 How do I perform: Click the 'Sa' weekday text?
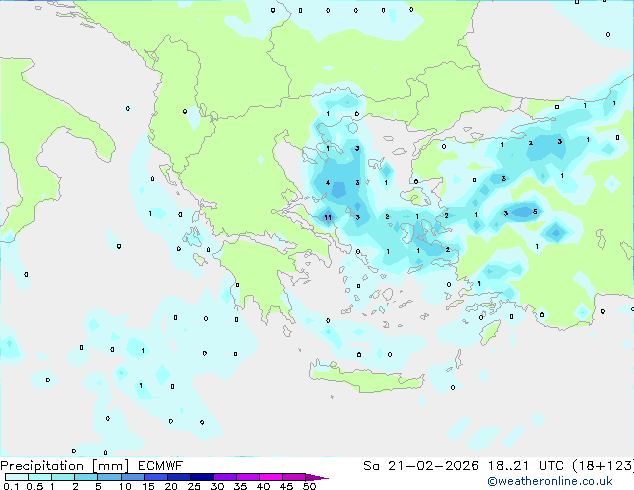(371, 466)
